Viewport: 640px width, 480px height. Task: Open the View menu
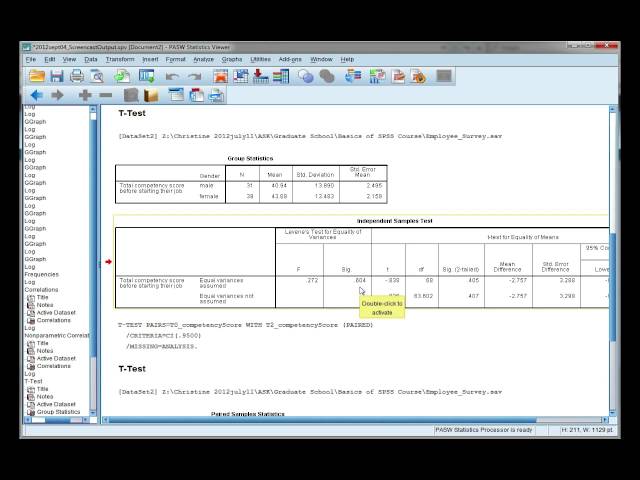69,60
